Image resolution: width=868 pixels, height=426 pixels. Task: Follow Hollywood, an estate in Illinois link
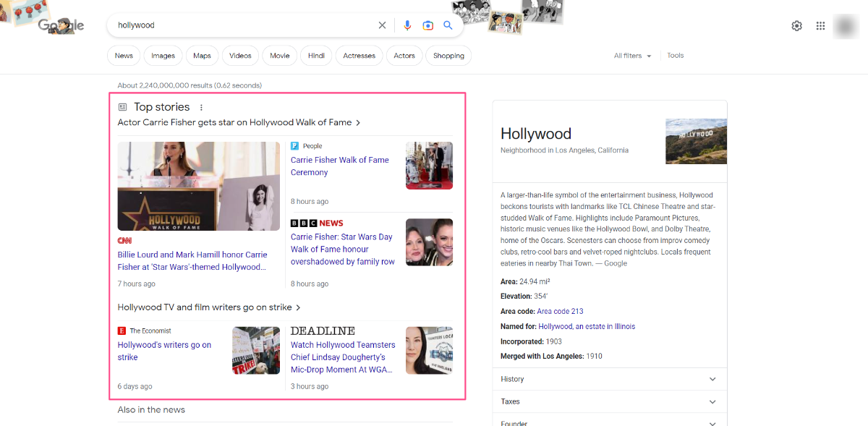point(587,327)
